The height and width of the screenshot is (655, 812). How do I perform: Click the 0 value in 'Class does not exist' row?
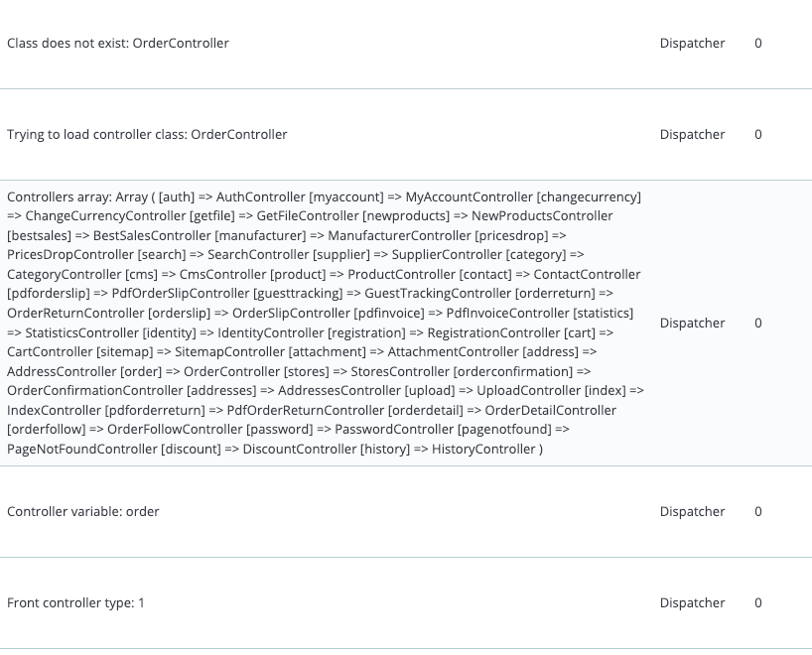pos(758,44)
